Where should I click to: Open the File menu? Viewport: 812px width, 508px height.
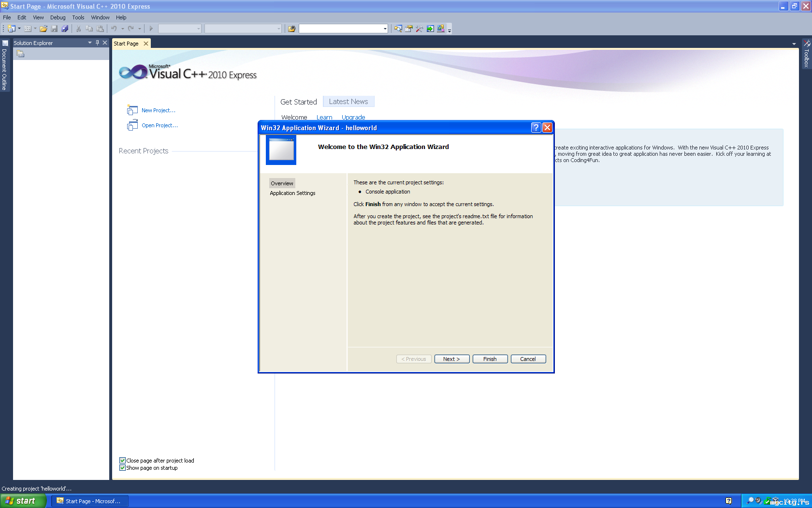(7, 17)
